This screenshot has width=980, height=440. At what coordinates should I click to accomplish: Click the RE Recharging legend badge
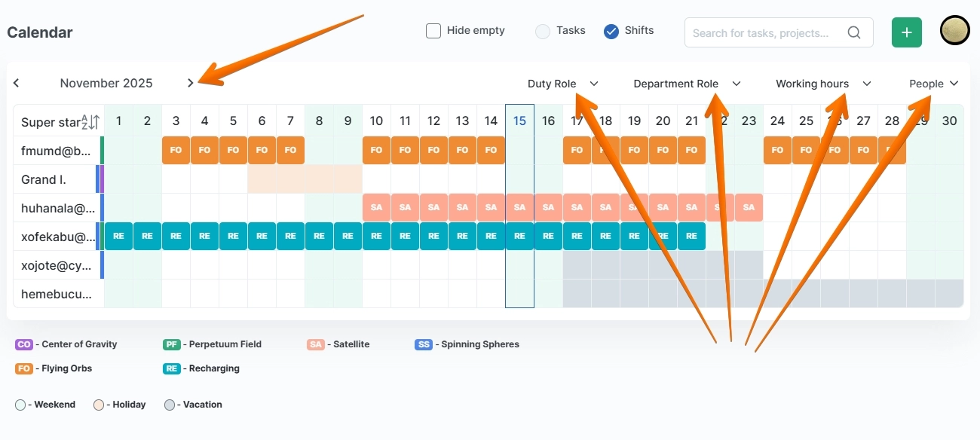coord(170,368)
